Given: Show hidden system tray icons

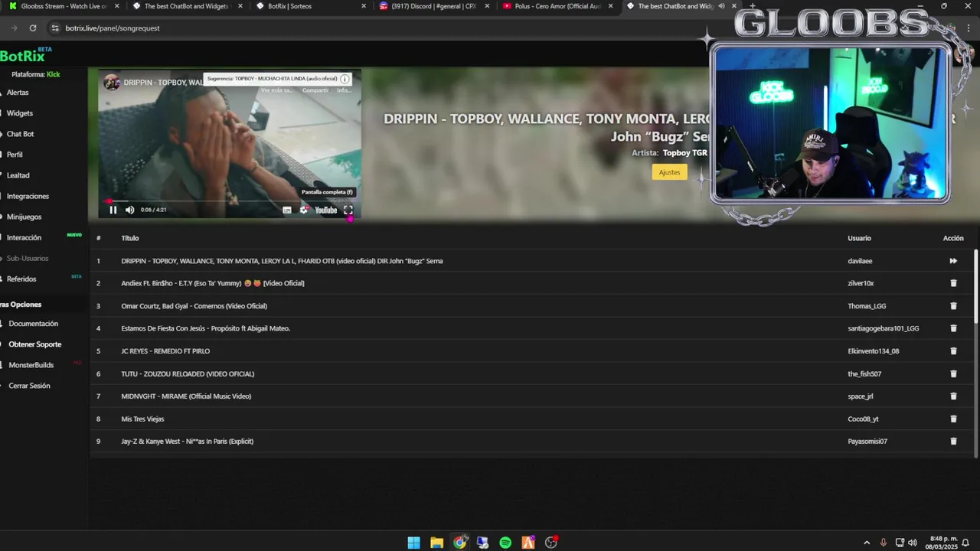Looking at the screenshot, I should coord(867,543).
